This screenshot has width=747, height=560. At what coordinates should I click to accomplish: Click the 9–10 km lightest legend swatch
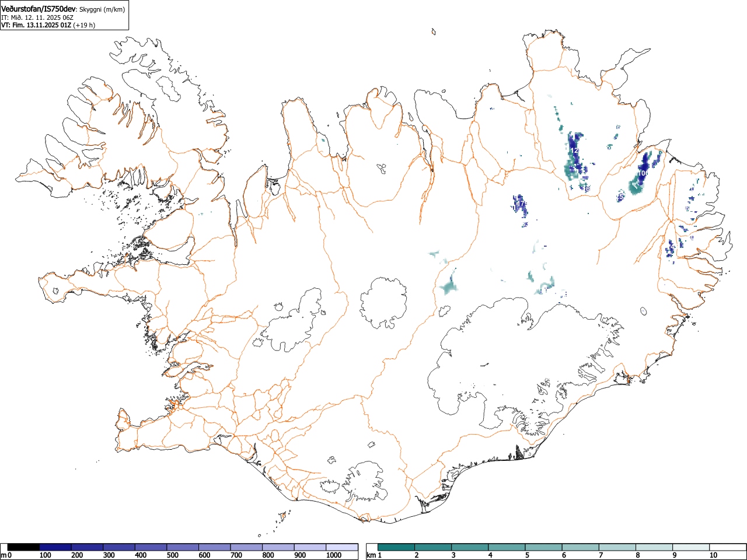click(x=692, y=547)
